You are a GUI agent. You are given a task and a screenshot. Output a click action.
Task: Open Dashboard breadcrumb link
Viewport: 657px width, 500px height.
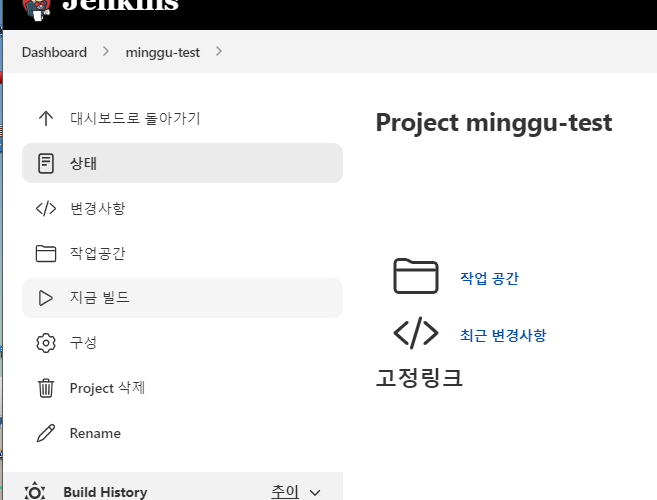(x=54, y=52)
